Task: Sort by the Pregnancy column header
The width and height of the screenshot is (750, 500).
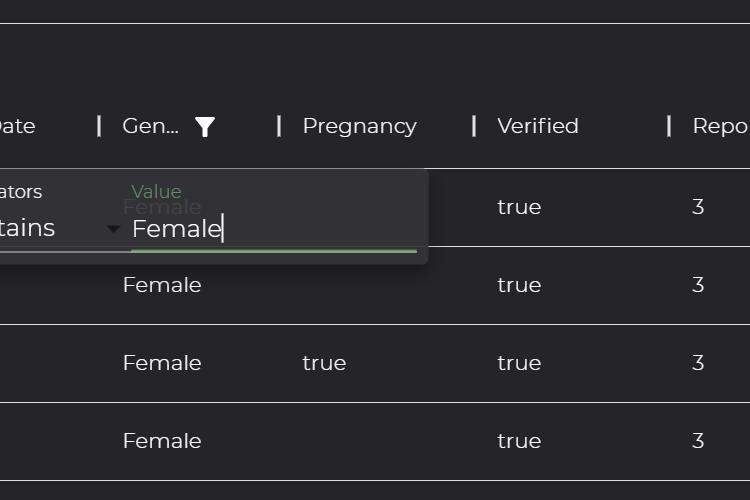Action: pos(359,126)
